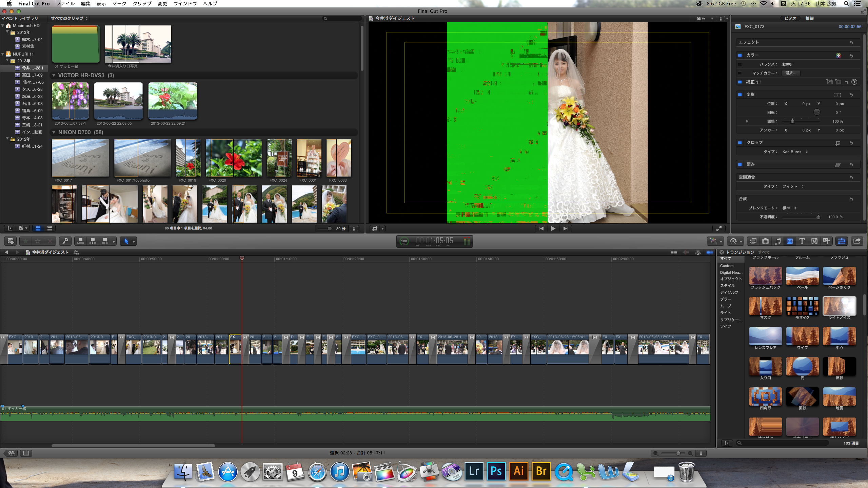The image size is (868, 488).
Task: Show the Effects browser
Action: 753,241
